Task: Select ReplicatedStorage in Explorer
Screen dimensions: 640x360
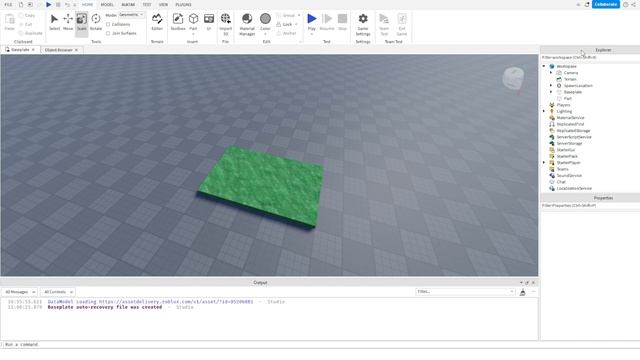Action: (573, 131)
